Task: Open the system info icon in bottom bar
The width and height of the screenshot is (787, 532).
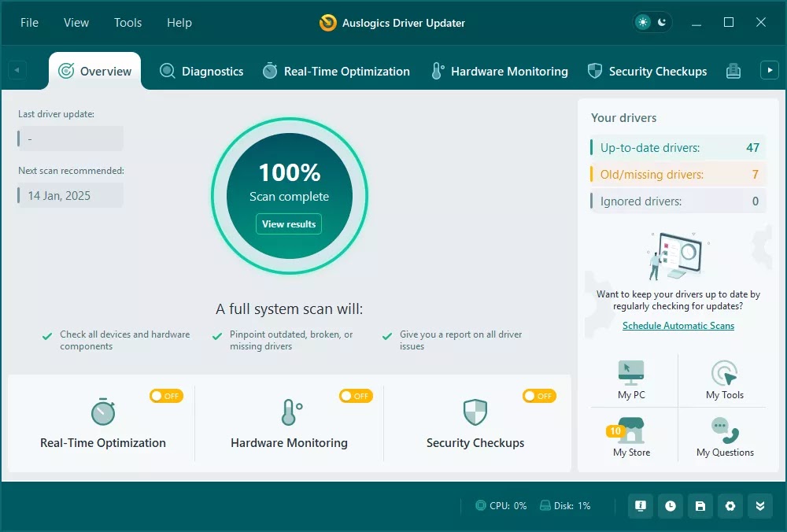Action: coord(641,506)
